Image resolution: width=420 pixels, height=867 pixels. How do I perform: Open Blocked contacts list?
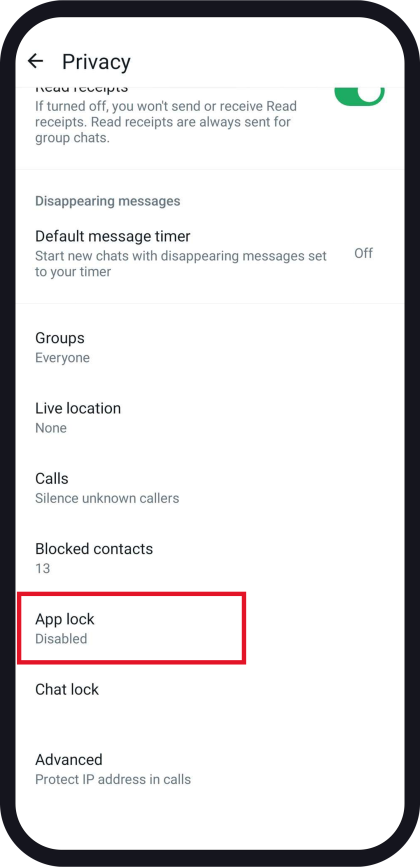pos(210,558)
